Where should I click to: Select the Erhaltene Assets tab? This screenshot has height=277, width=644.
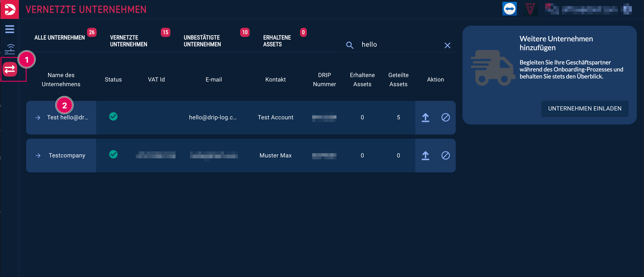coord(277,41)
